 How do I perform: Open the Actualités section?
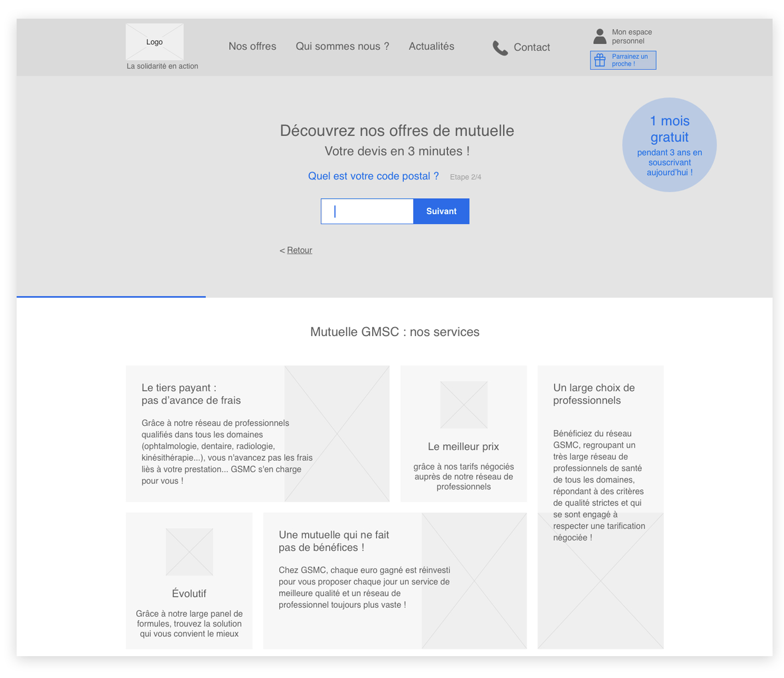(431, 46)
